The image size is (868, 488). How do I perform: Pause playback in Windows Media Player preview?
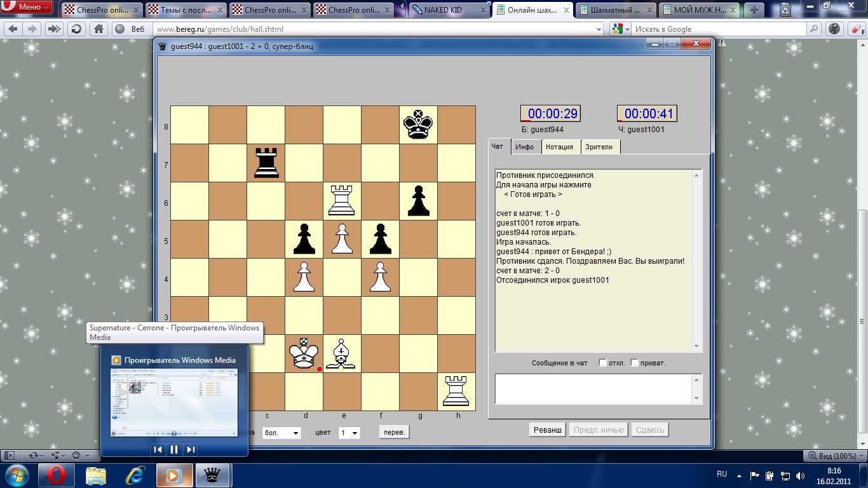[174, 449]
